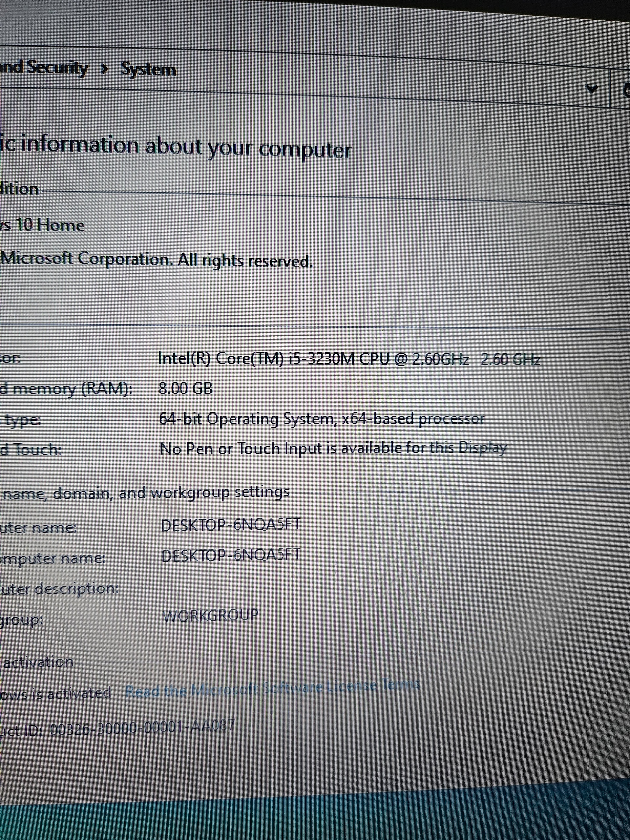Select the 8.00 GB memory value
The width and height of the screenshot is (630, 840).
click(185, 388)
